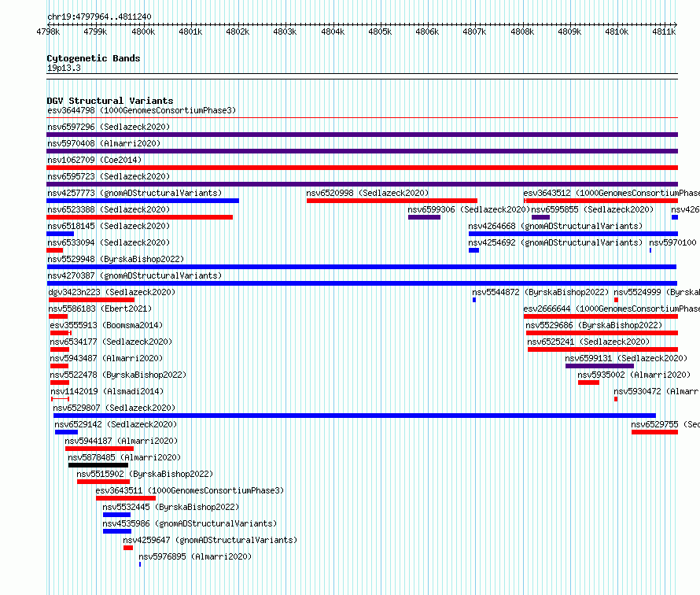Image resolution: width=700 pixels, height=595 pixels.
Task: Click the chr19:4797964..4811240 coordinates text
Action: (x=99, y=17)
